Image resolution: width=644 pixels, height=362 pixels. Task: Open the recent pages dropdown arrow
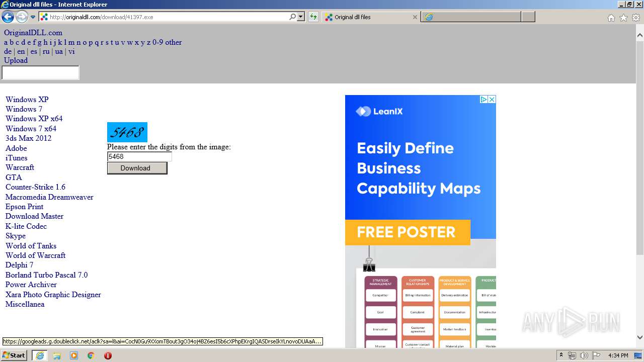[33, 17]
